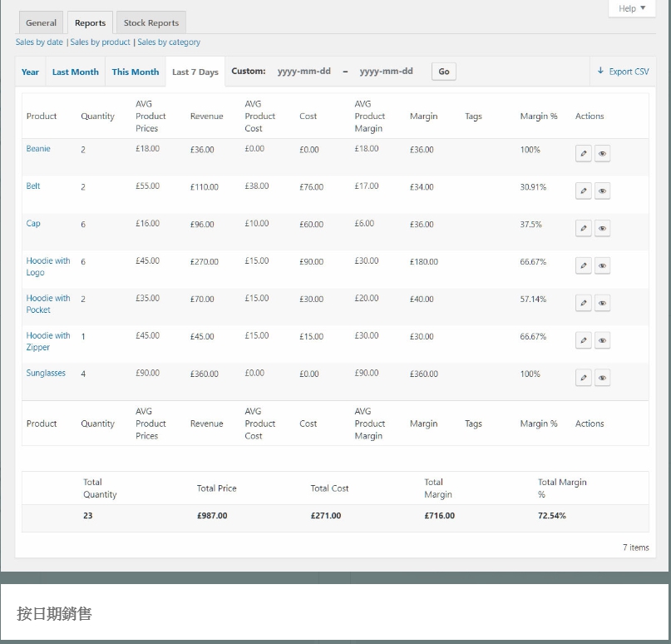Open the Sunglasses product link

pyautogui.click(x=46, y=374)
